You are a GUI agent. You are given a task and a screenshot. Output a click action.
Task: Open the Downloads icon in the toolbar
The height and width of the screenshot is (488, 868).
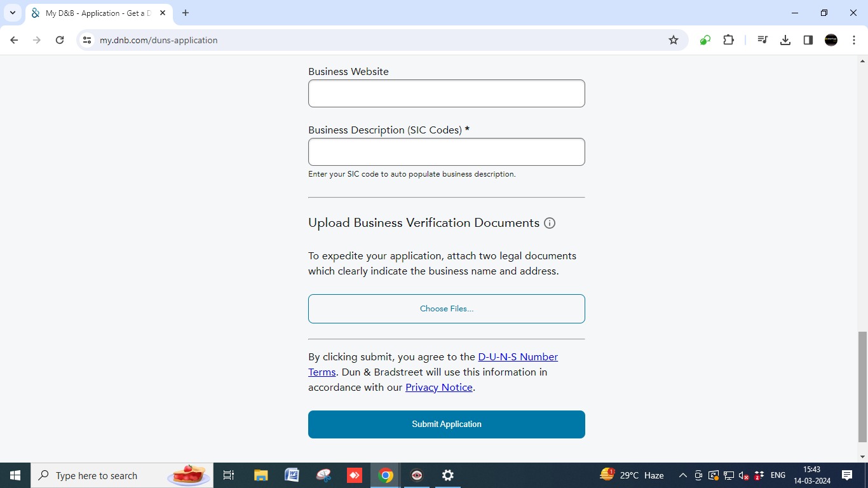785,39
